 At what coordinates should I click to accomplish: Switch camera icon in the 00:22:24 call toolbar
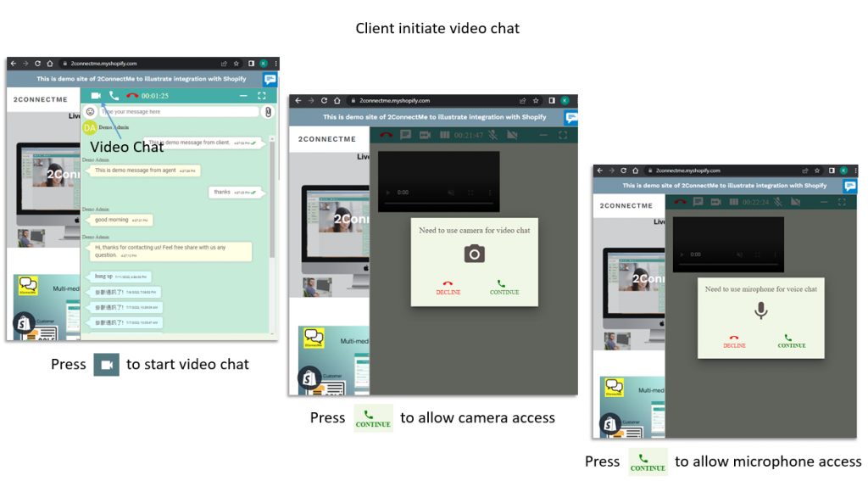715,202
